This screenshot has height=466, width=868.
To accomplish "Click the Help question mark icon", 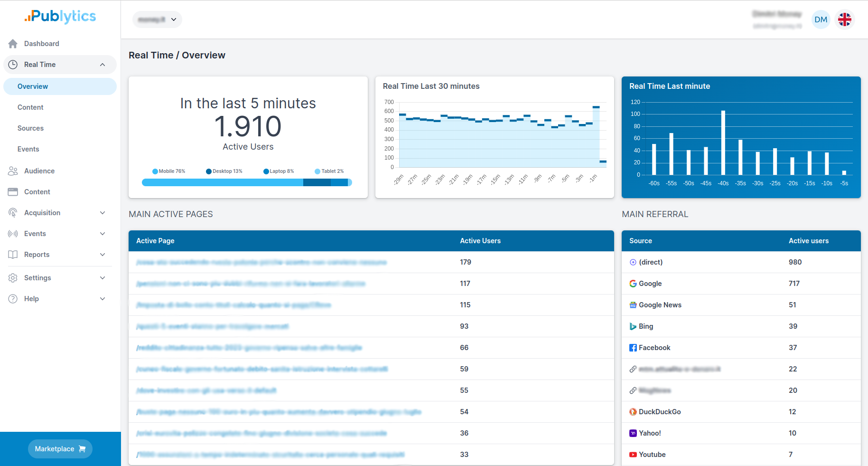I will click(x=13, y=299).
